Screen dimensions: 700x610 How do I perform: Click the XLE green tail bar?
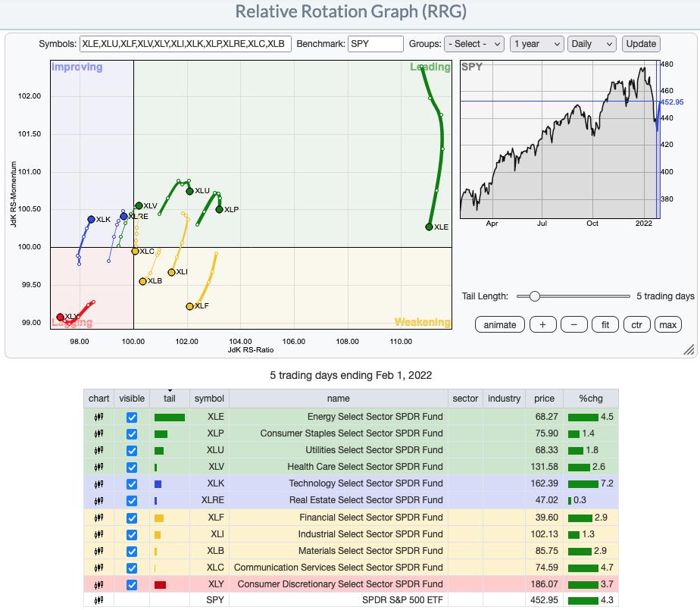click(169, 418)
